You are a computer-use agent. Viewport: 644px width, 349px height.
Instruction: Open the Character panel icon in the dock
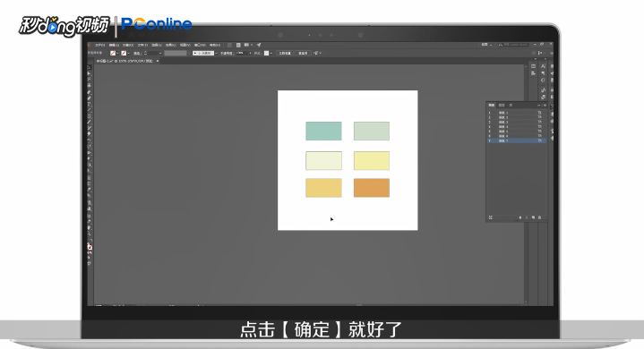543,66
